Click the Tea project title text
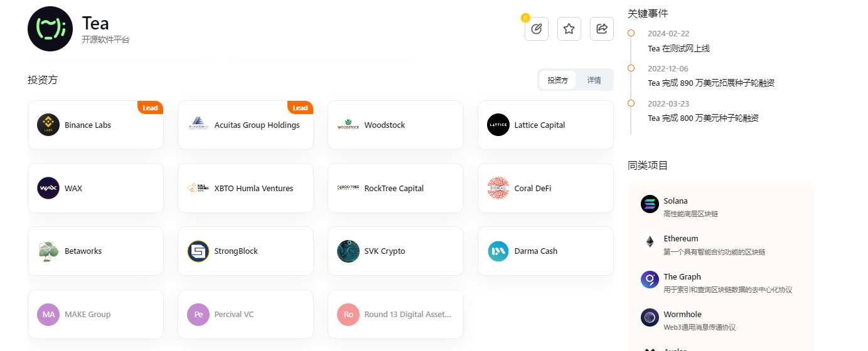868x351 pixels. pyautogui.click(x=95, y=23)
